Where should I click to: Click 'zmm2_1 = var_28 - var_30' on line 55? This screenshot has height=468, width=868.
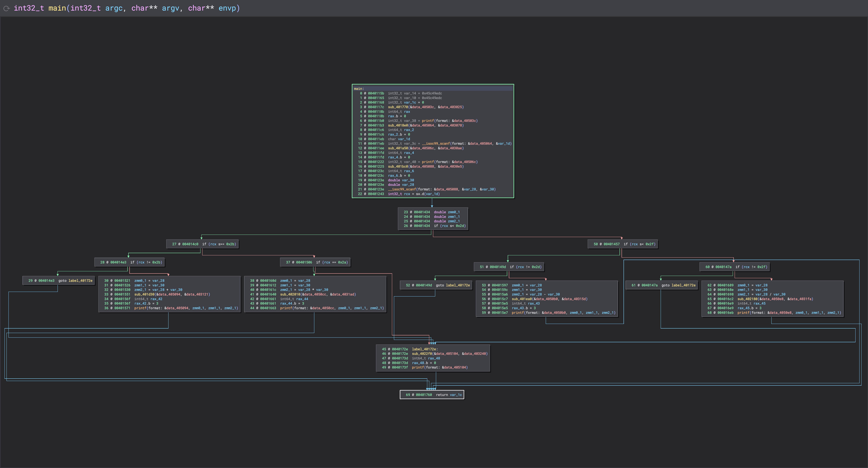[536, 294]
